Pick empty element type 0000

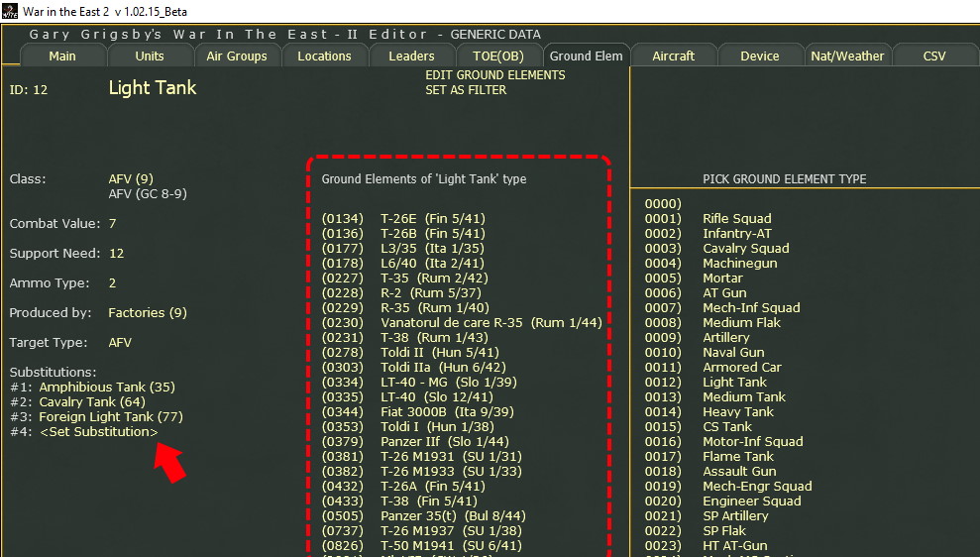[x=663, y=204]
